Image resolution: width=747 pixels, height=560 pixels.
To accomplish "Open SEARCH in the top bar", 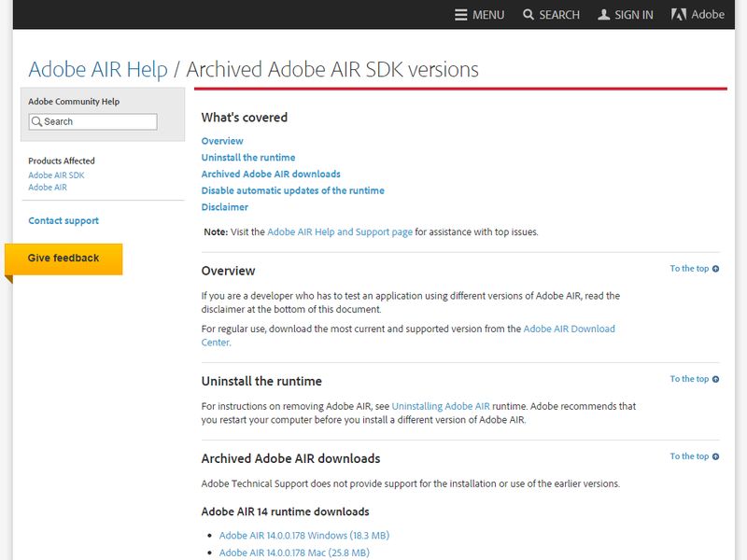I will tap(559, 15).
